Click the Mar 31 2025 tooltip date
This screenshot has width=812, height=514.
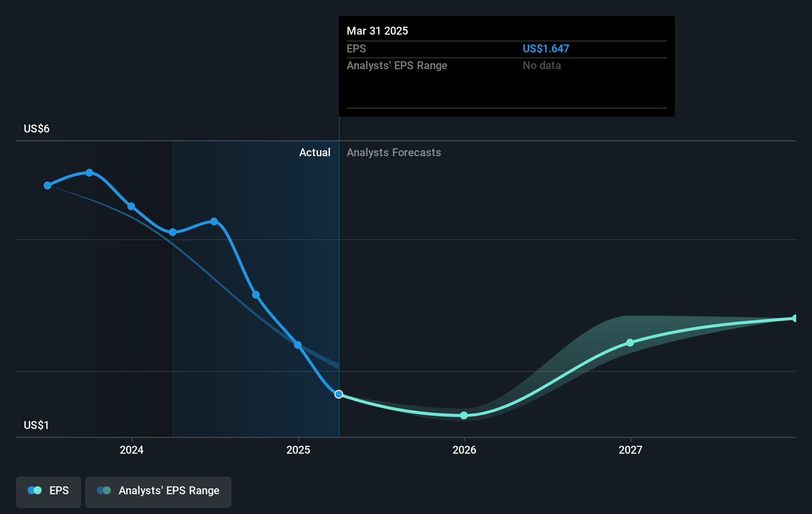point(377,31)
